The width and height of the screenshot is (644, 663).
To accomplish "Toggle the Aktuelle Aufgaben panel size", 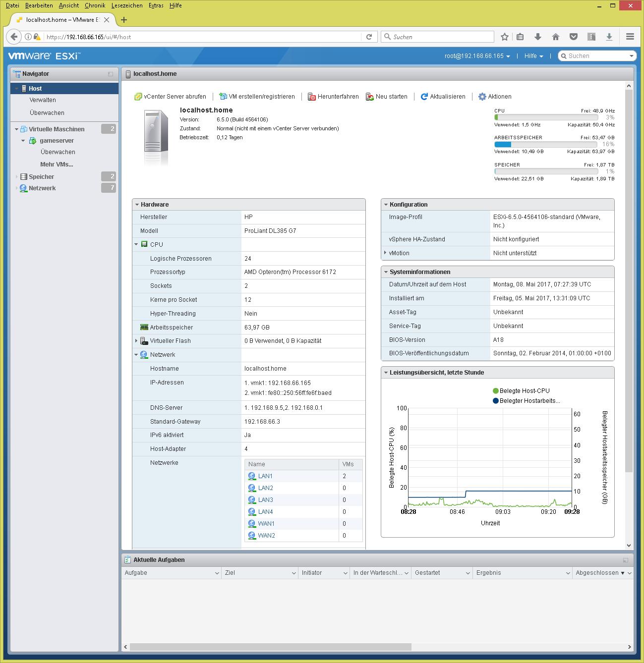I will (626, 560).
